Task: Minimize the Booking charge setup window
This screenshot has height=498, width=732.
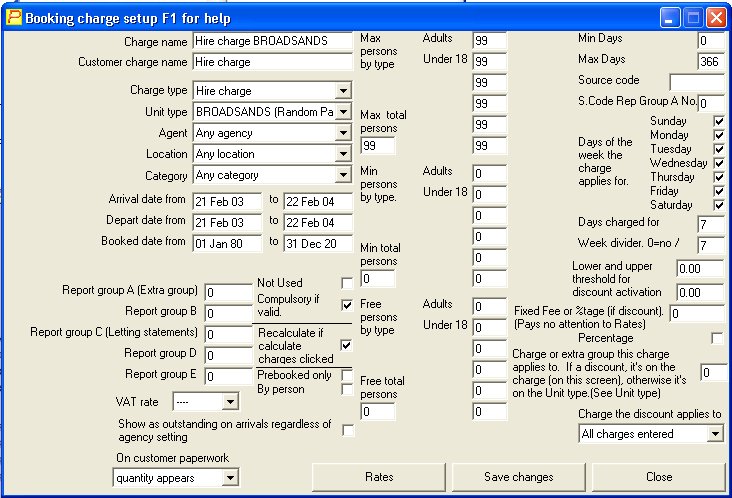Action: coord(669,18)
